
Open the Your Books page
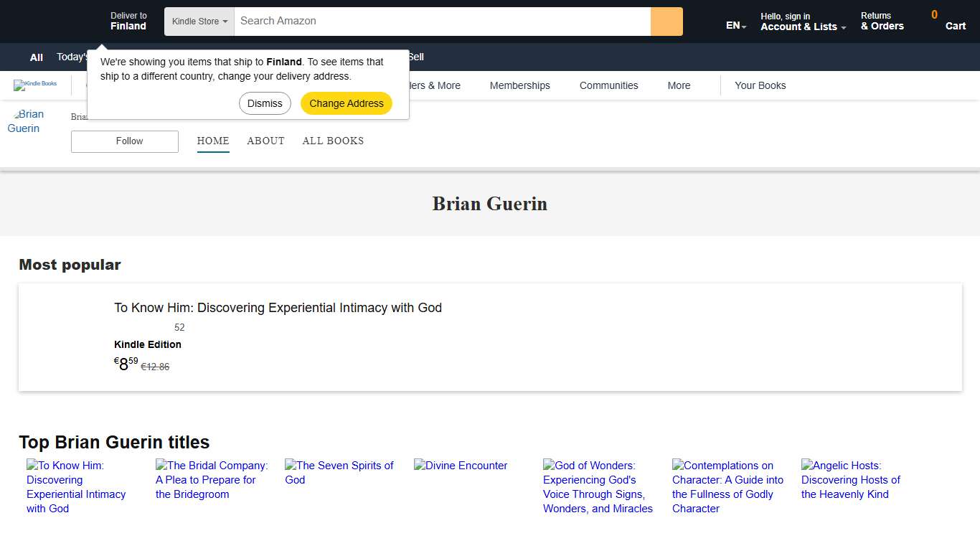click(760, 85)
